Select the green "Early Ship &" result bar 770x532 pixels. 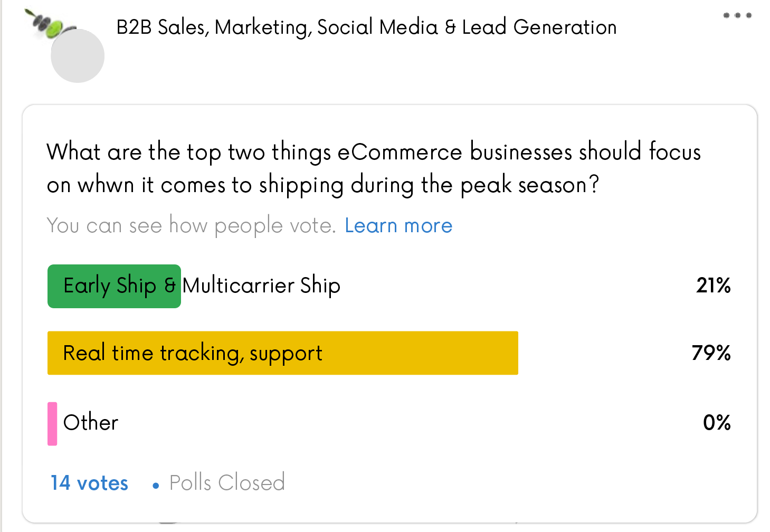[x=114, y=286]
